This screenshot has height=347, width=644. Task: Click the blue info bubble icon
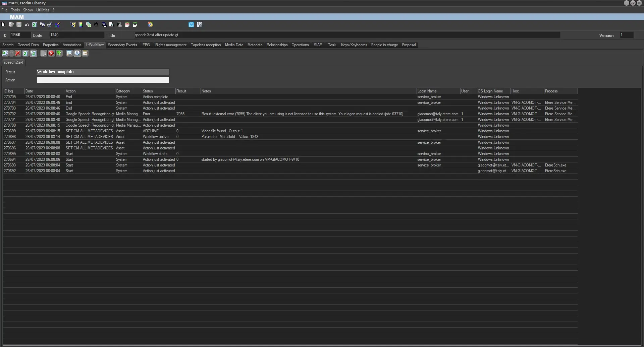[77, 53]
